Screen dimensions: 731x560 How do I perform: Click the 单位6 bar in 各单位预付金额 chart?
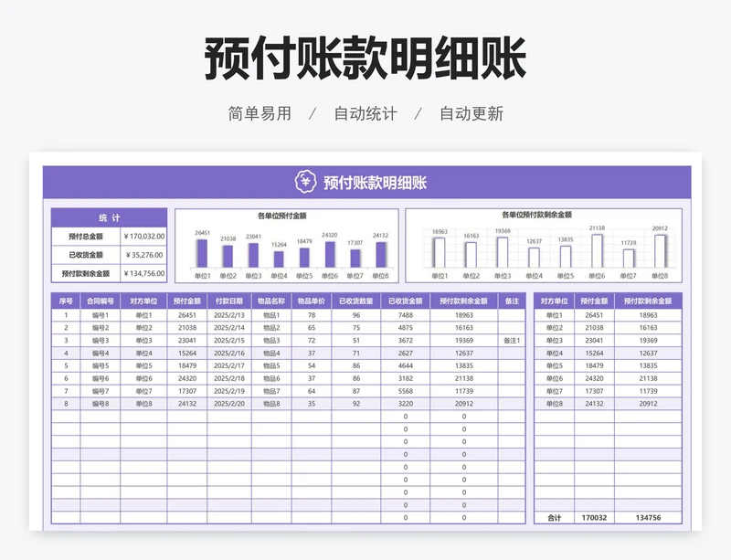coord(330,255)
